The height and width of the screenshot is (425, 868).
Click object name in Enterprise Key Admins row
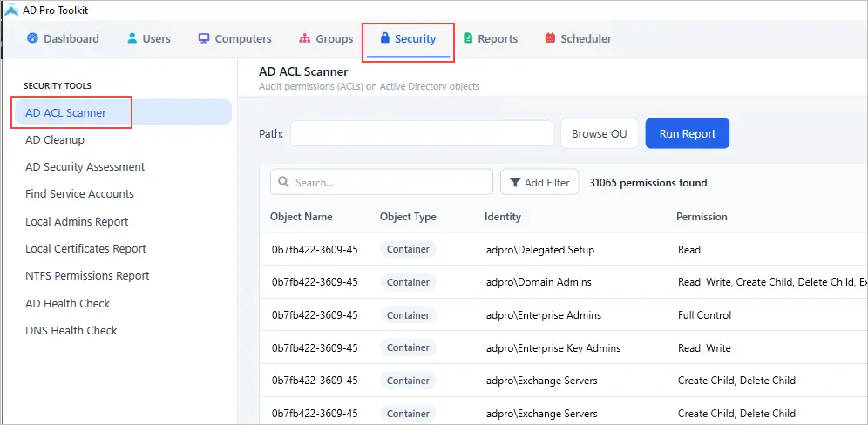click(315, 348)
